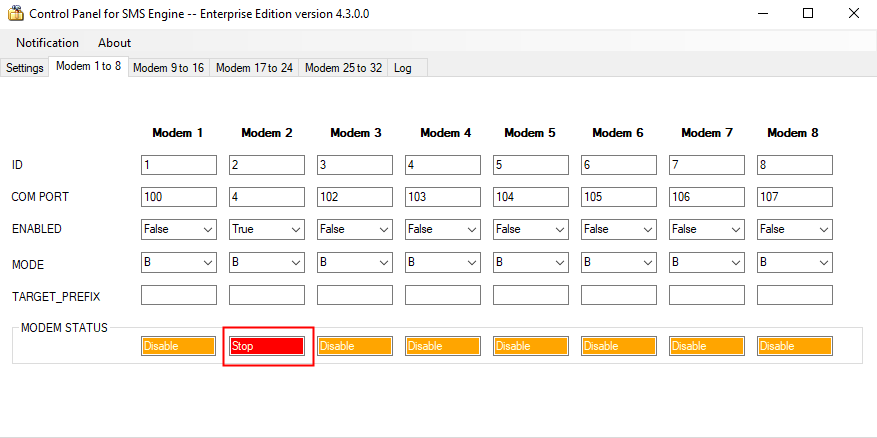Expand Modem 5 MODE dropdown

tap(531, 263)
